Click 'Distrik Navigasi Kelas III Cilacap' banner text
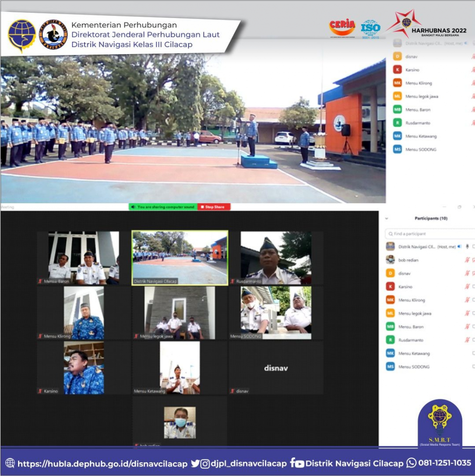 pos(132,44)
